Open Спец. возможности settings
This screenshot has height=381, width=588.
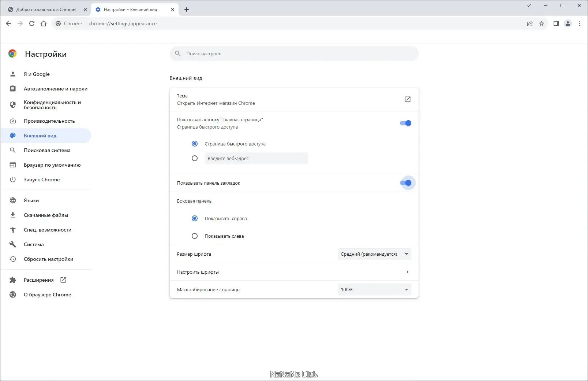pyautogui.click(x=46, y=230)
